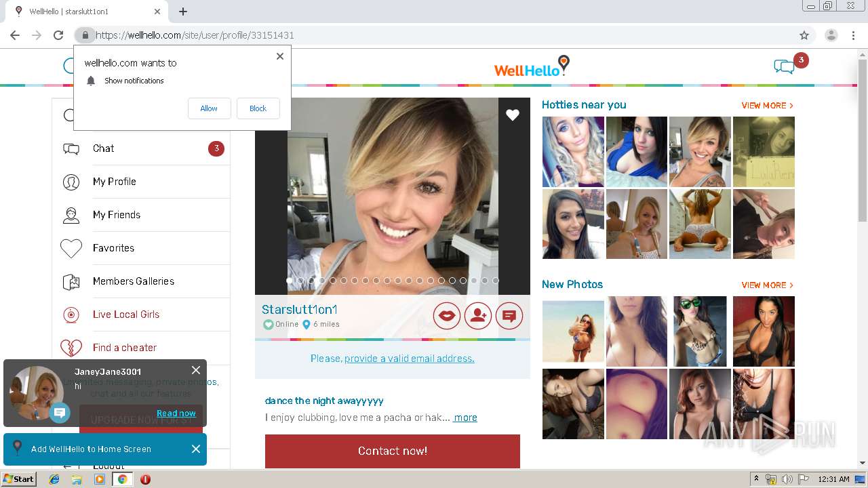Click the WellHello logo
Viewport: 868px width, 488px height.
click(x=532, y=66)
